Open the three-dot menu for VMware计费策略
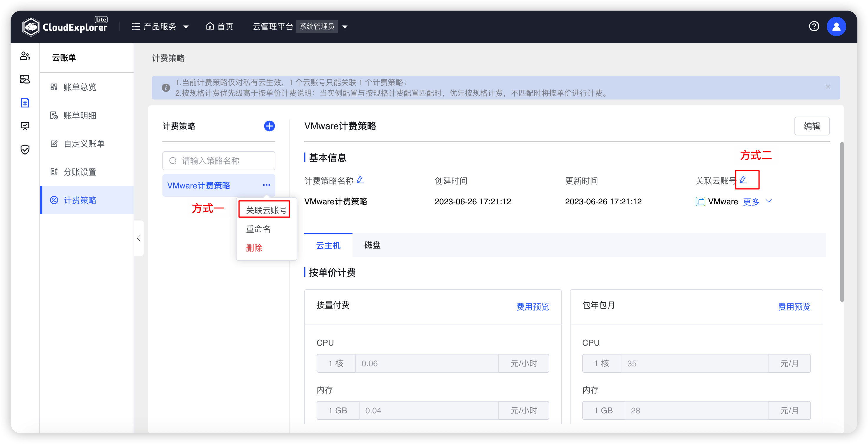The image size is (868, 444). point(267,185)
